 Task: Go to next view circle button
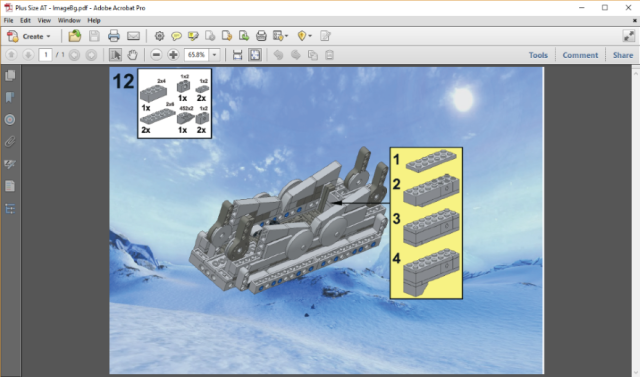[x=91, y=55]
